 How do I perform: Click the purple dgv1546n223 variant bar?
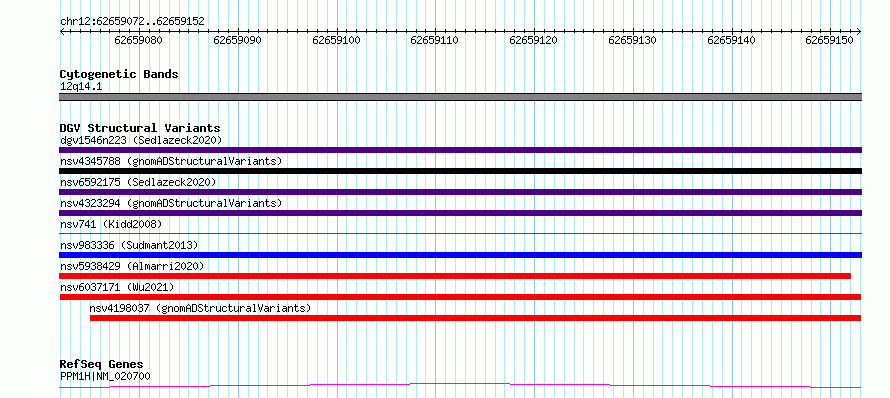click(460, 150)
